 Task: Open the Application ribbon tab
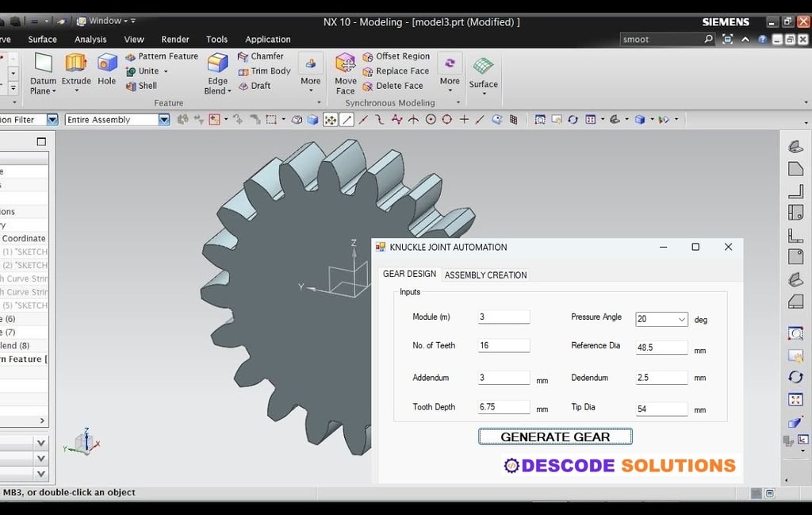(268, 40)
